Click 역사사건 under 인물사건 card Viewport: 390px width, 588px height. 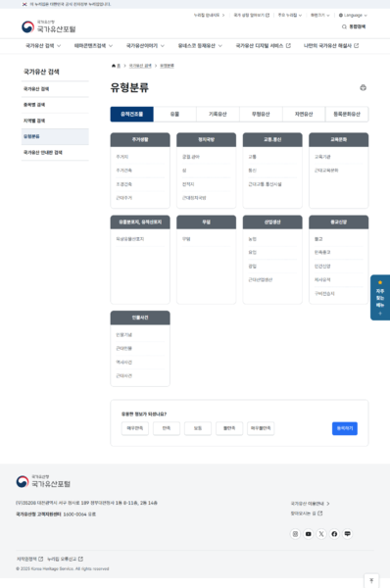pyautogui.click(x=124, y=363)
